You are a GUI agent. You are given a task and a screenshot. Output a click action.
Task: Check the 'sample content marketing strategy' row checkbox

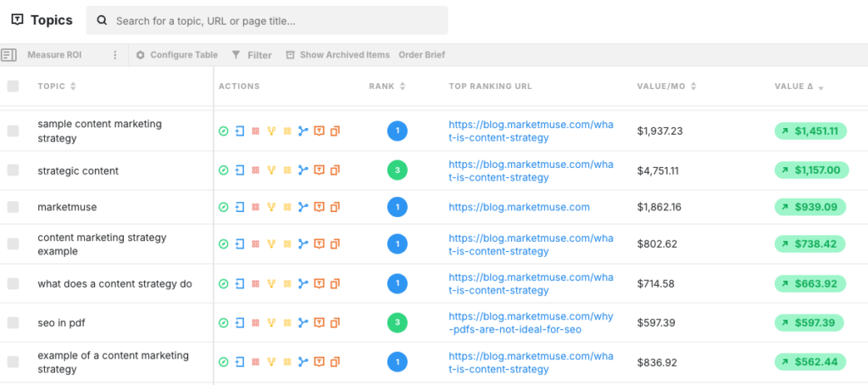pyautogui.click(x=13, y=131)
